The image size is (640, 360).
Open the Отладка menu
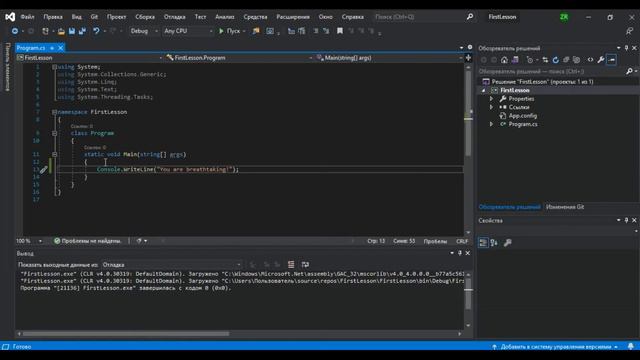175,17
